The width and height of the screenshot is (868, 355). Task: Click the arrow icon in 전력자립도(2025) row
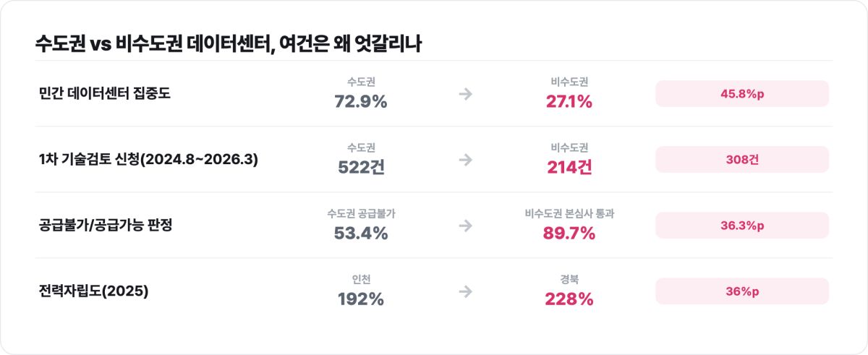(466, 291)
